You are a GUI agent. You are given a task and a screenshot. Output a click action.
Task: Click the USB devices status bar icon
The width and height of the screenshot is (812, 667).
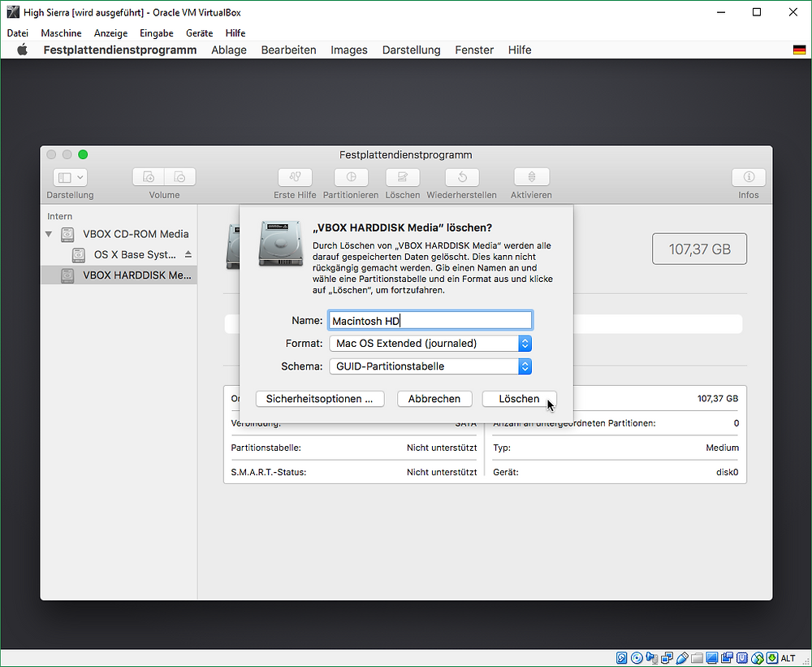point(682,658)
